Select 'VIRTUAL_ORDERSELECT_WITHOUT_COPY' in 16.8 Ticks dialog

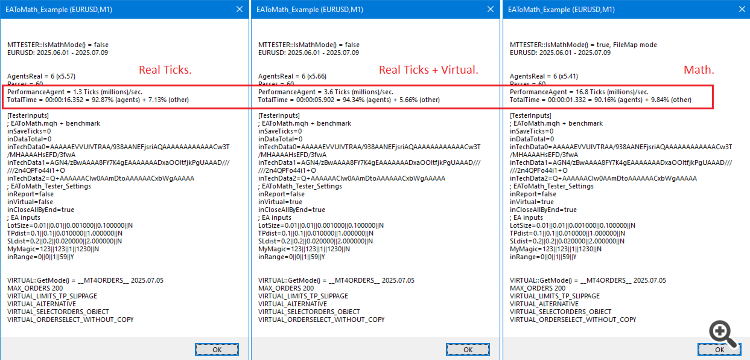pyautogui.click(x=573, y=319)
